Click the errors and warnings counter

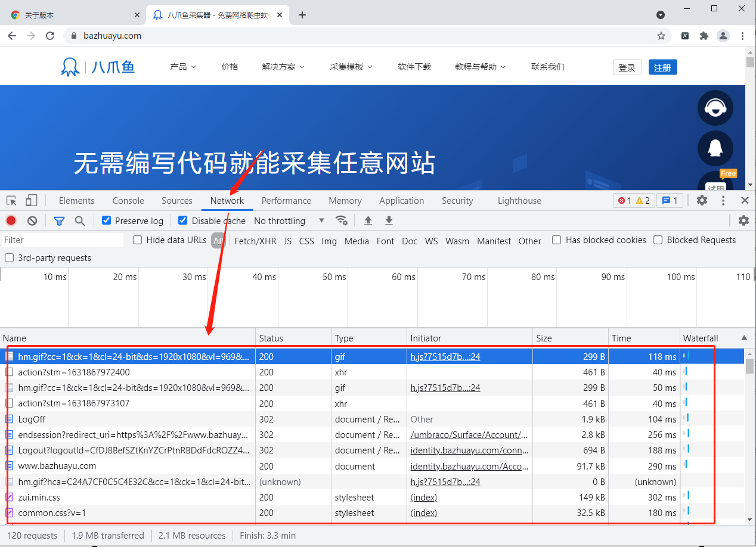point(634,200)
